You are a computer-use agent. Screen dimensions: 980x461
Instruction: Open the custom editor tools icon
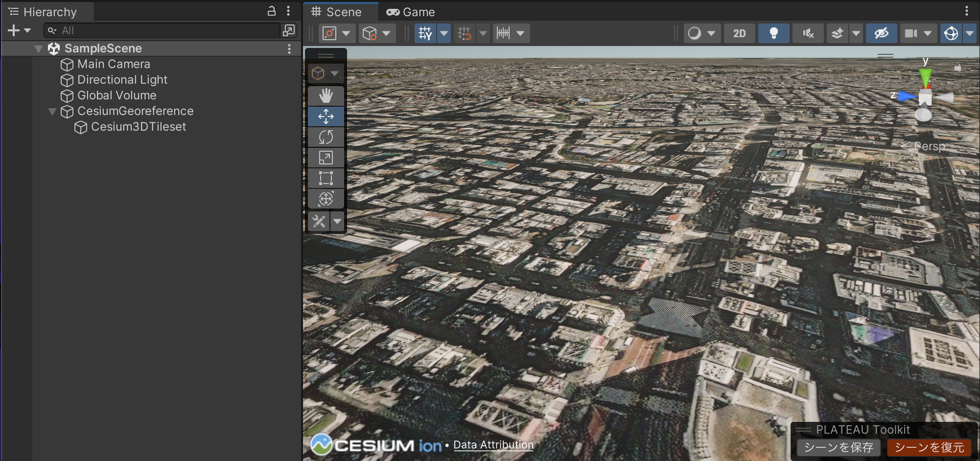tap(319, 222)
